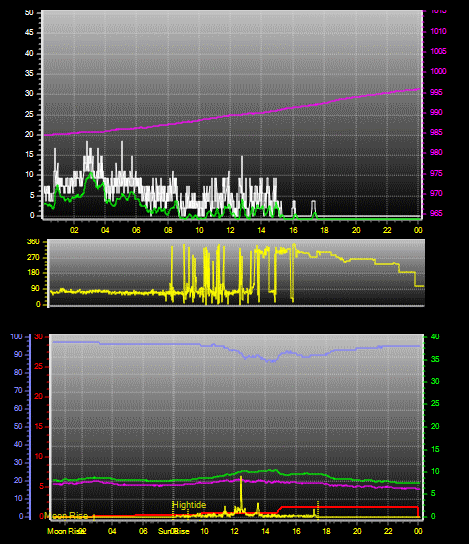This screenshot has width=469, height=544.
Task: Click the 965 pressure axis label
Action: (x=436, y=213)
